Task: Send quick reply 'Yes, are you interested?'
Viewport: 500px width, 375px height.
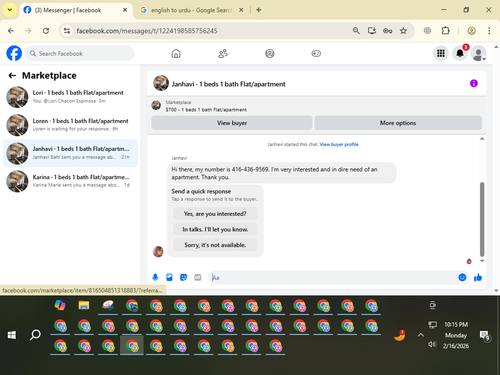Action: [215, 214]
